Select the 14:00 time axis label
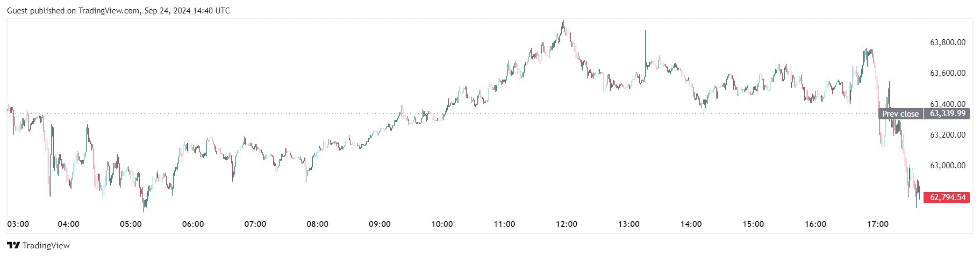Image resolution: width=980 pixels, height=257 pixels. (691, 224)
